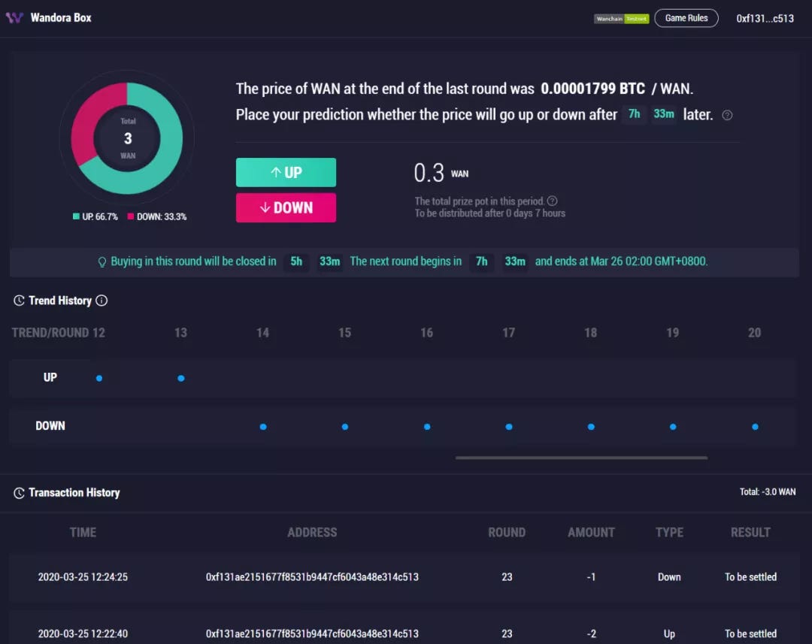Click the AMOUNT column header
This screenshot has height=644, width=812.
pos(592,532)
